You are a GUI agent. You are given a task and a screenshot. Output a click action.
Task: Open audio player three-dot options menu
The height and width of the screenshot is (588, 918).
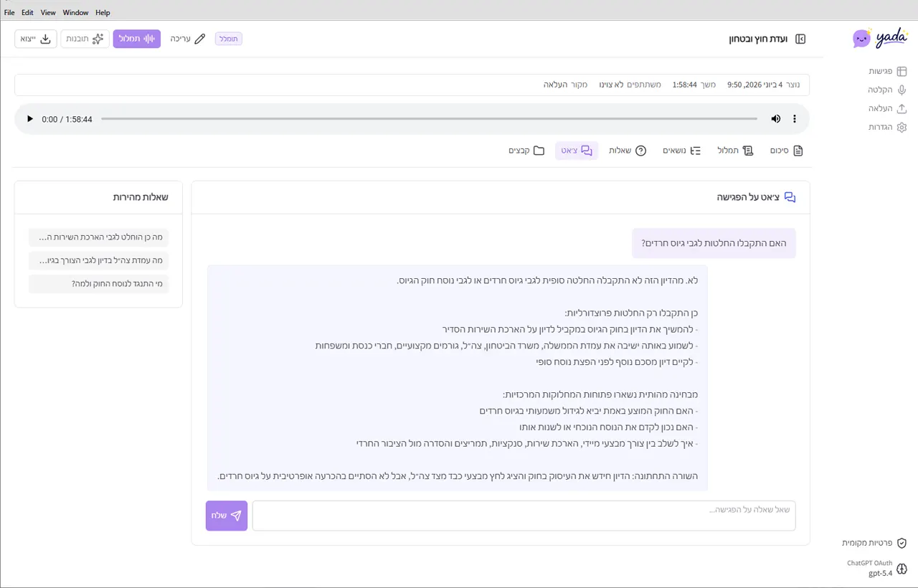[x=795, y=119]
